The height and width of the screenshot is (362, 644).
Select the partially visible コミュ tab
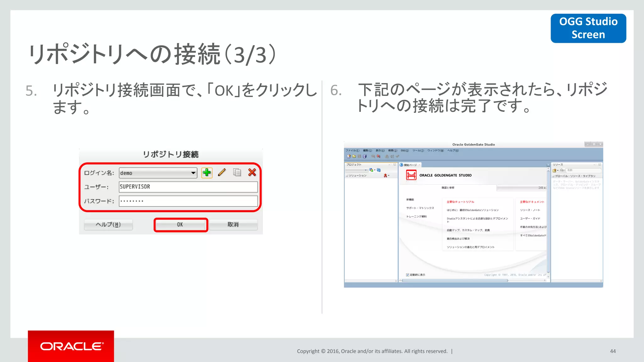click(x=522, y=188)
